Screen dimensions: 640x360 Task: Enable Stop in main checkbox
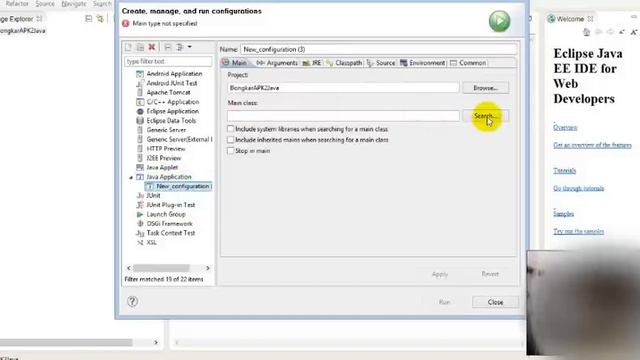tap(231, 151)
